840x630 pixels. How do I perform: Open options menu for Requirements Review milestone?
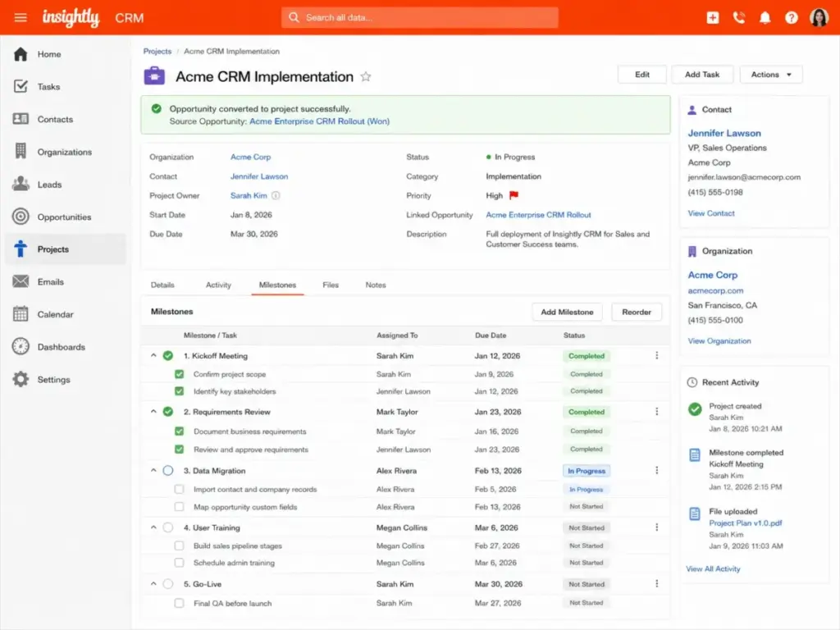coord(657,412)
